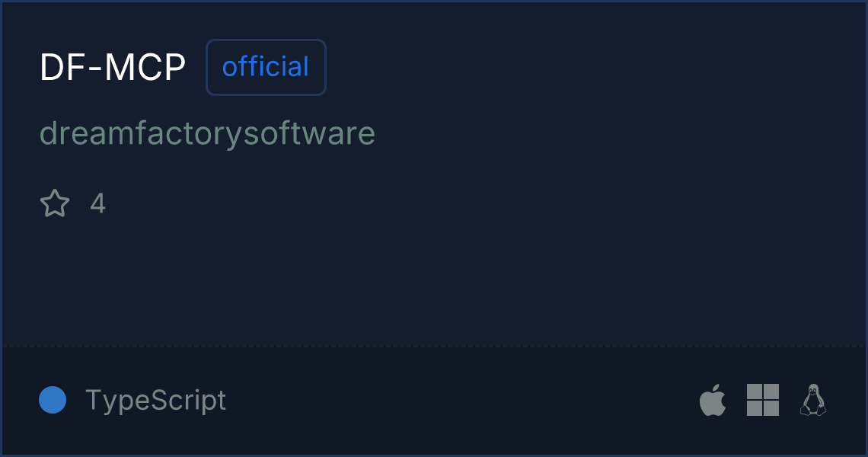This screenshot has width=868, height=457.
Task: Open the DF-MCP title
Action: (113, 68)
